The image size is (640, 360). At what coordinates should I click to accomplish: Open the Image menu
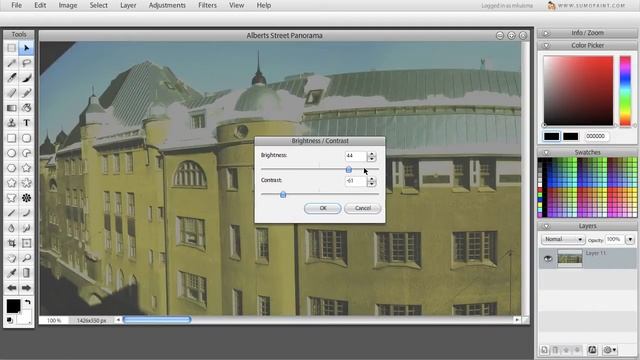(x=68, y=5)
